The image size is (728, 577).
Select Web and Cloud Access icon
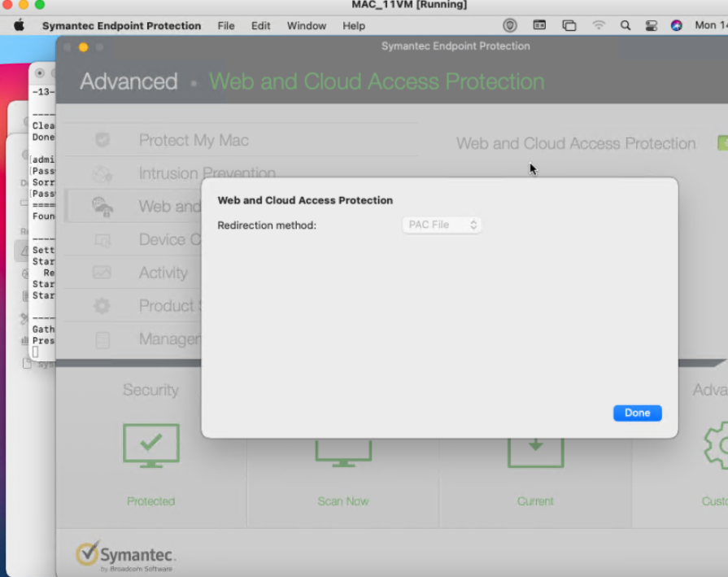tap(102, 207)
